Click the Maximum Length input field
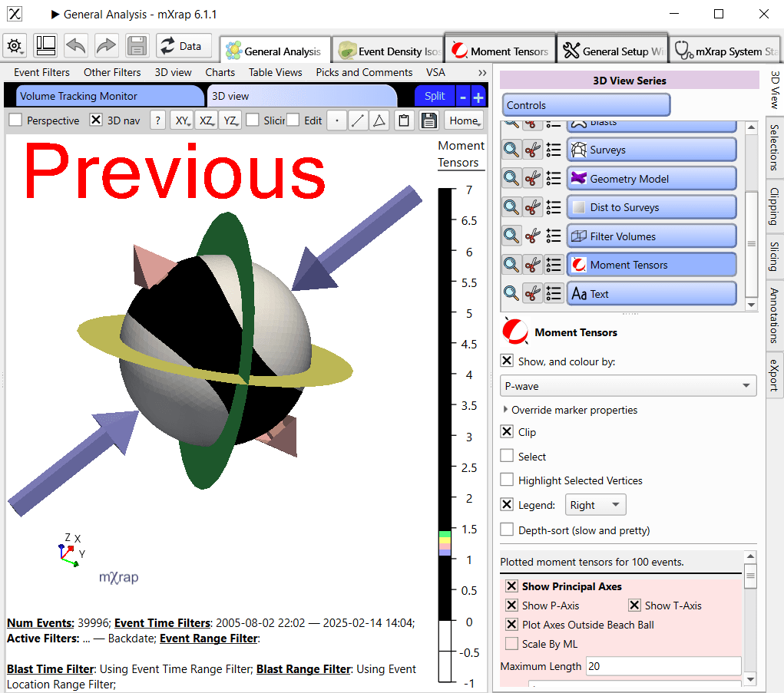Screen dimensions: 784x693 click(663, 666)
